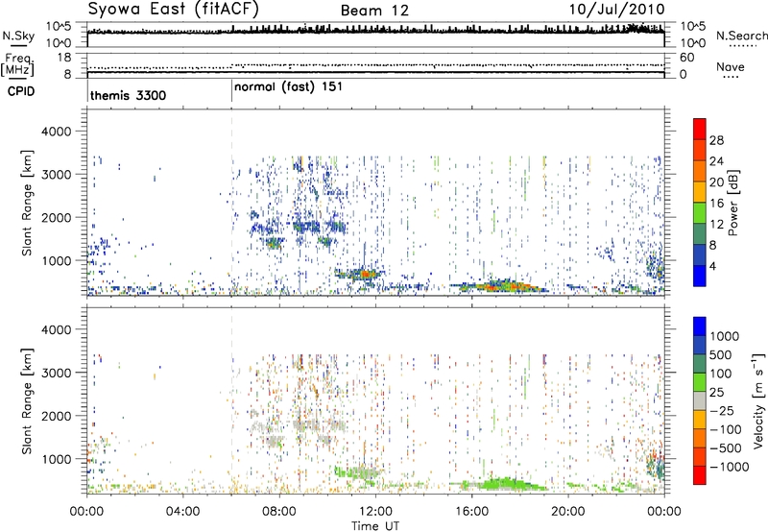
Task: Click the 'themis 3300' CPID entry
Action: [x=128, y=95]
